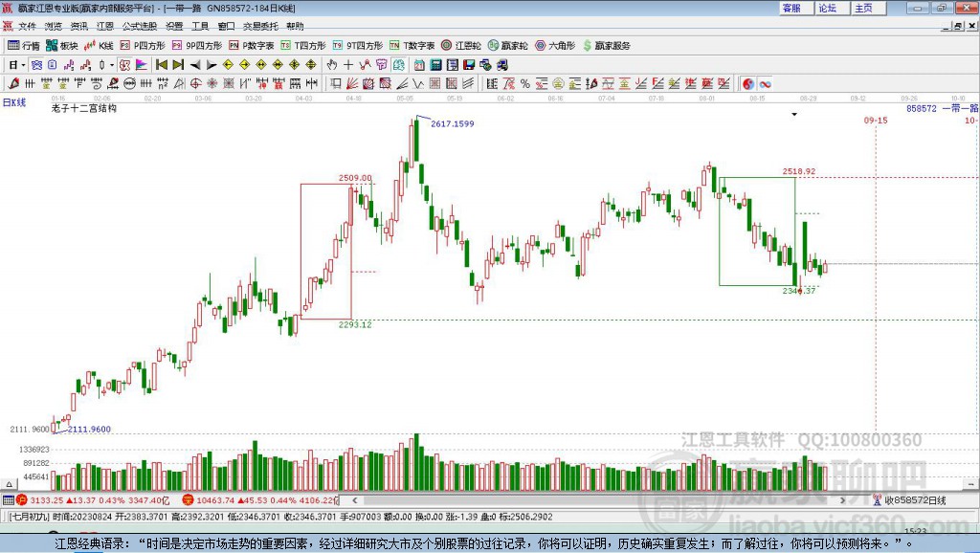Viewport: 980px width, 553px height.
Task: Open the 资讯 menu
Action: click(x=79, y=26)
